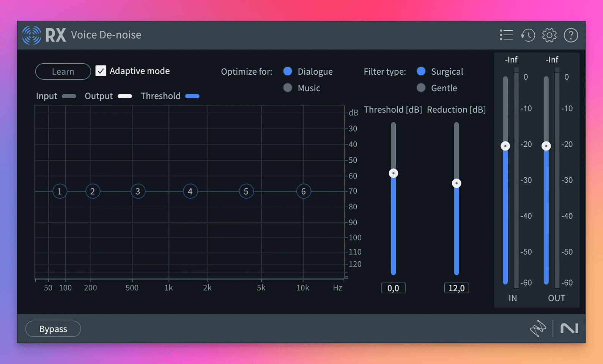603x364 pixels.
Task: Click the Native Instruments logo
Action: pyautogui.click(x=569, y=328)
